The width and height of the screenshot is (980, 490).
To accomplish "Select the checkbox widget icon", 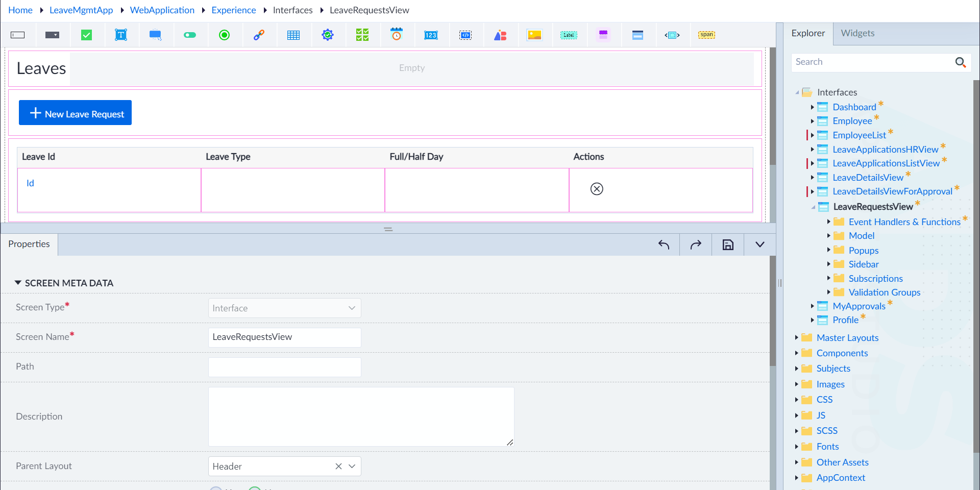I will click(87, 35).
